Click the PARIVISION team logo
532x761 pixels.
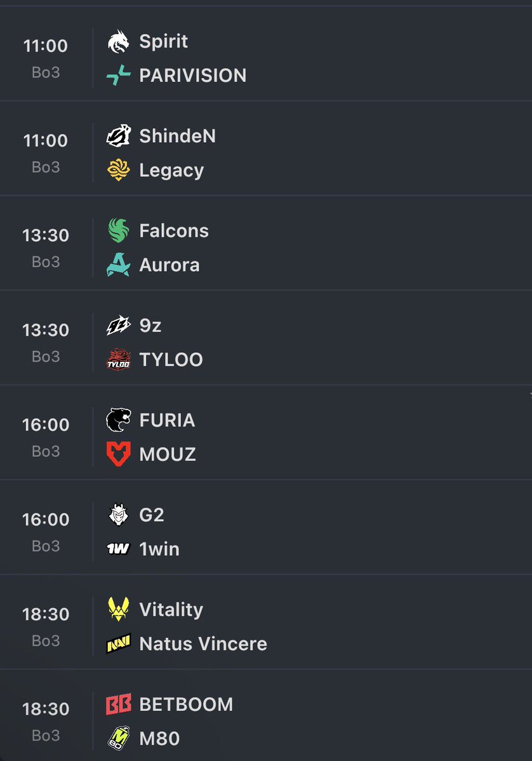[119, 76]
